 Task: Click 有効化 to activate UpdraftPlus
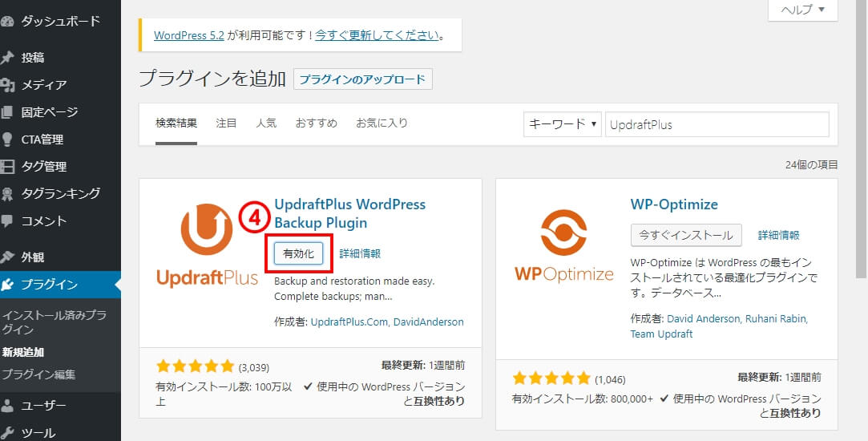298,253
